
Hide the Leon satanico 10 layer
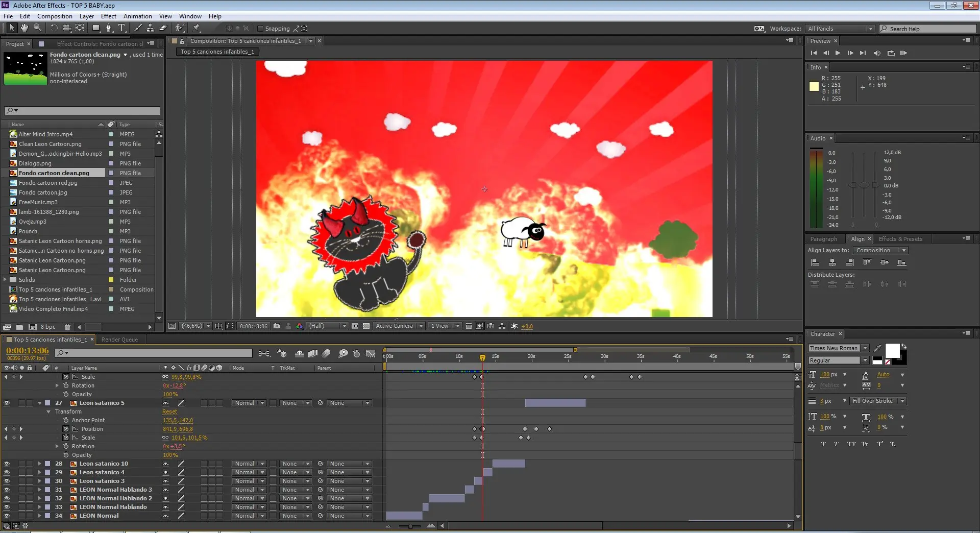[7, 464]
